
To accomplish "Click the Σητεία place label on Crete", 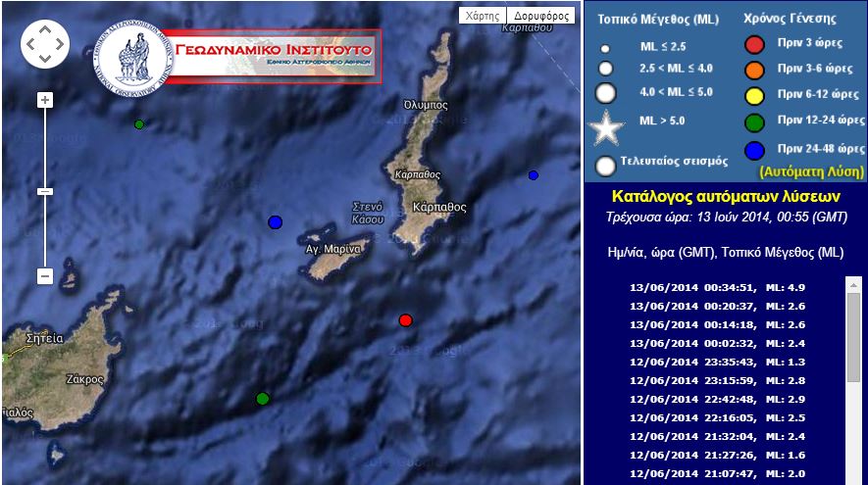I will 44,338.
